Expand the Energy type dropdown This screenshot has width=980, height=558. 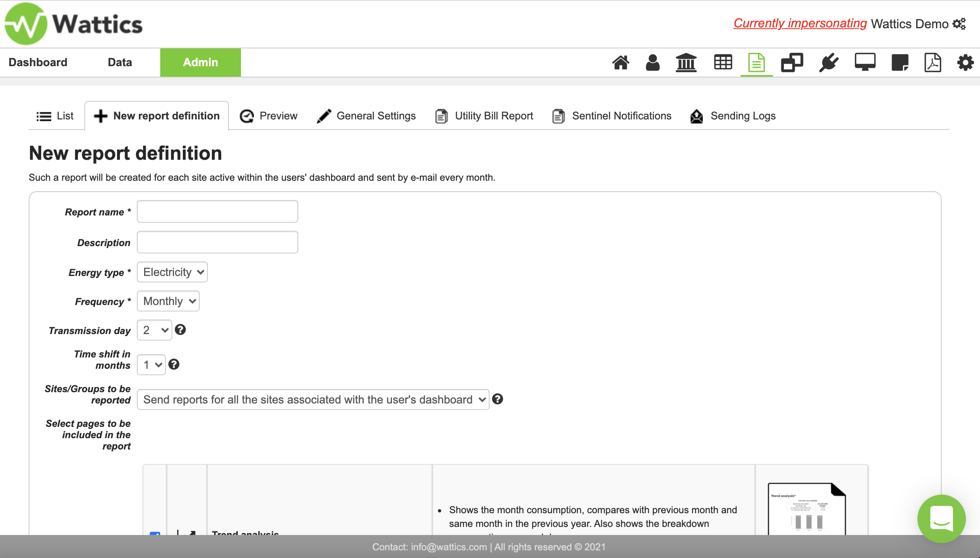172,272
